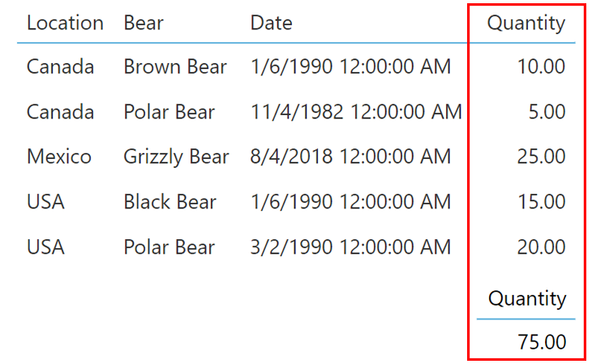592x364 pixels.
Task: Select the 25.00 quantity value
Action: pos(541,156)
